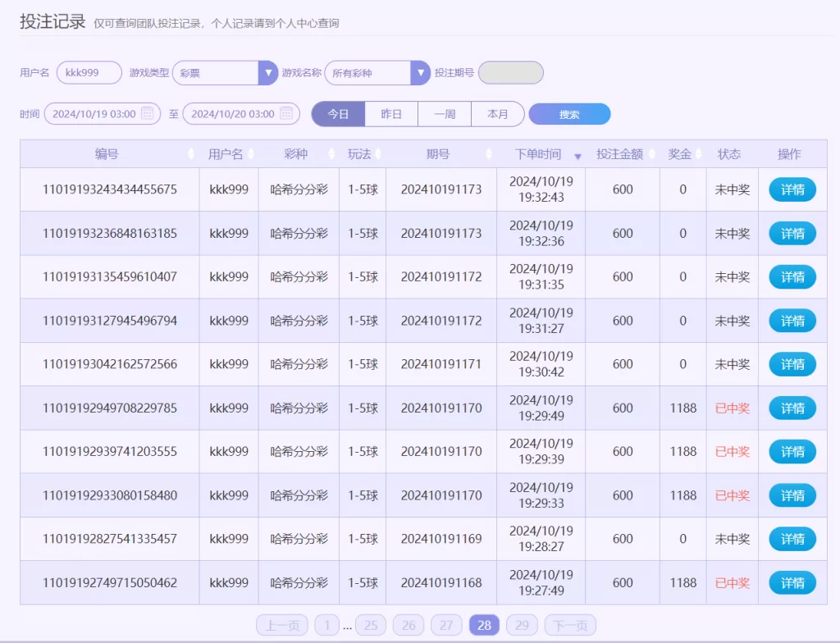840x643 pixels.
Task: Sort by 玩法 column sort arrows
Action: point(378,154)
